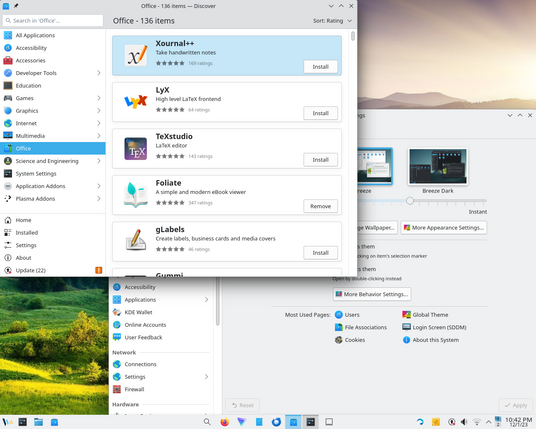Open Firefox from the taskbar

(x=225, y=422)
